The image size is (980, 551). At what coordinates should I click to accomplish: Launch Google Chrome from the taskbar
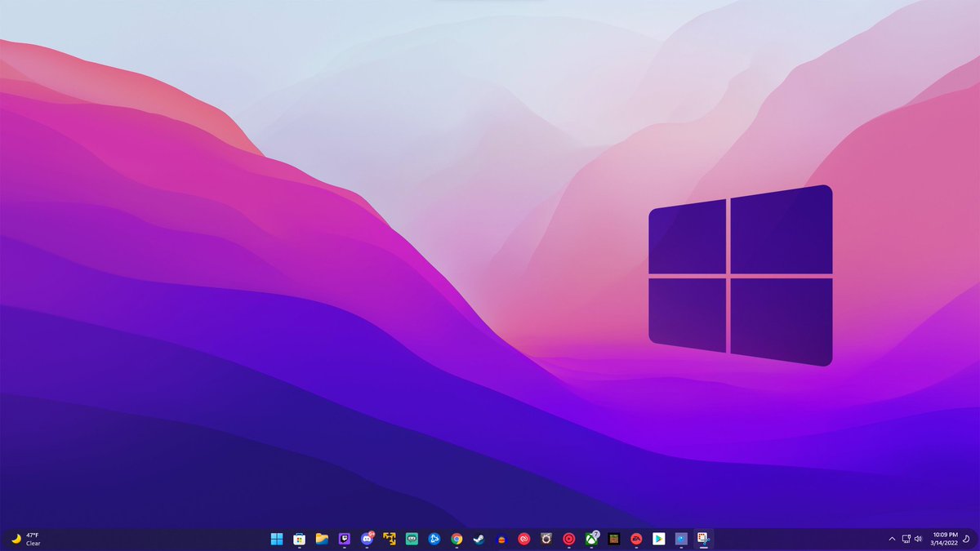[x=457, y=539]
